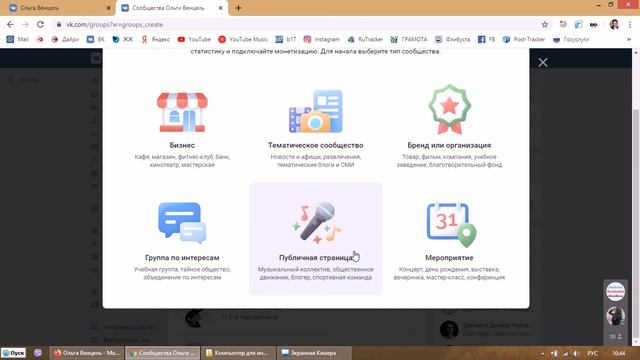Viewport: 640px width, 360px height.
Task: Click the Тематическое сообщество title
Action: click(x=316, y=145)
